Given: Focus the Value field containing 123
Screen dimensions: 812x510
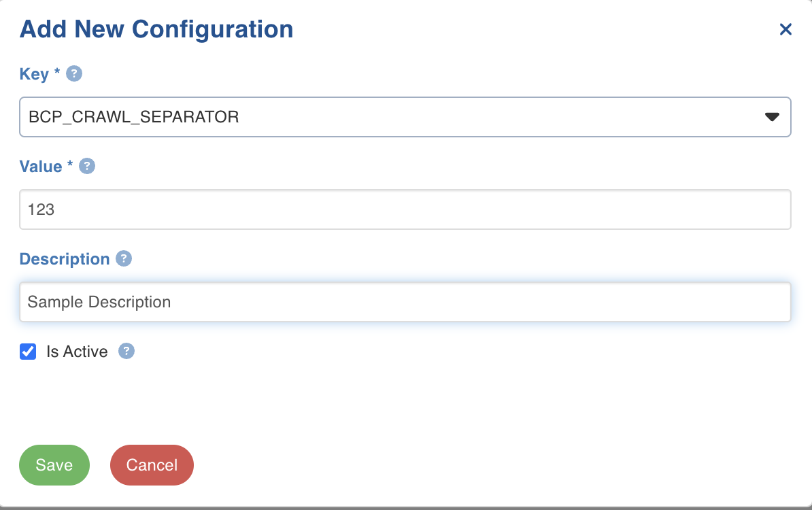Looking at the screenshot, I should (x=405, y=209).
